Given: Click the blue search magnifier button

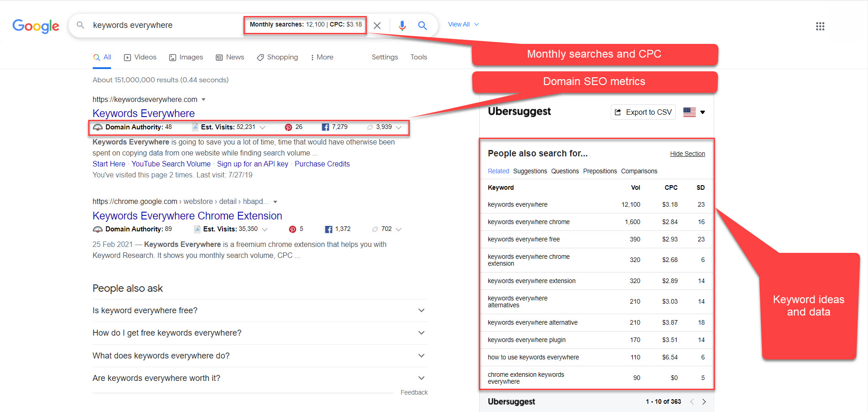Looking at the screenshot, I should (x=423, y=26).
